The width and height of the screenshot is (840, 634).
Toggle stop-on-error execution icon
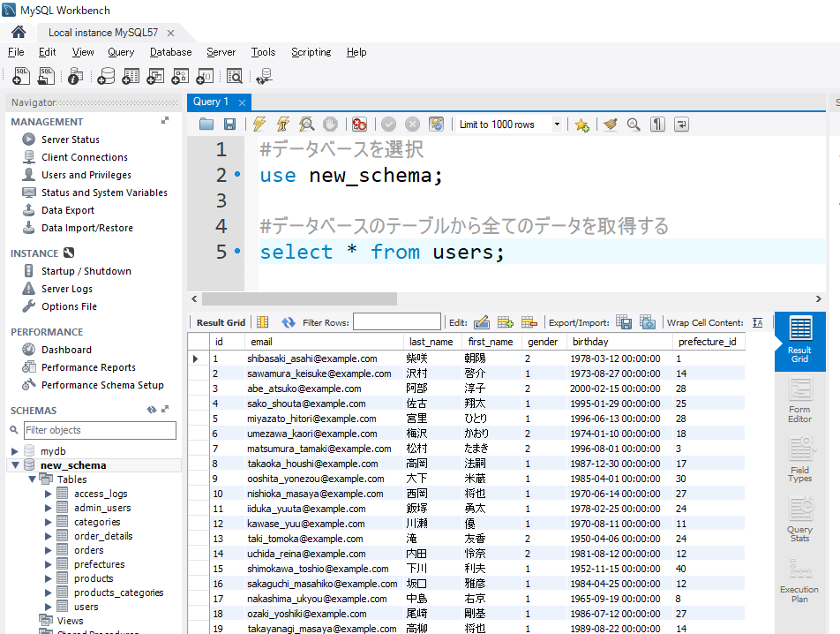(359, 125)
